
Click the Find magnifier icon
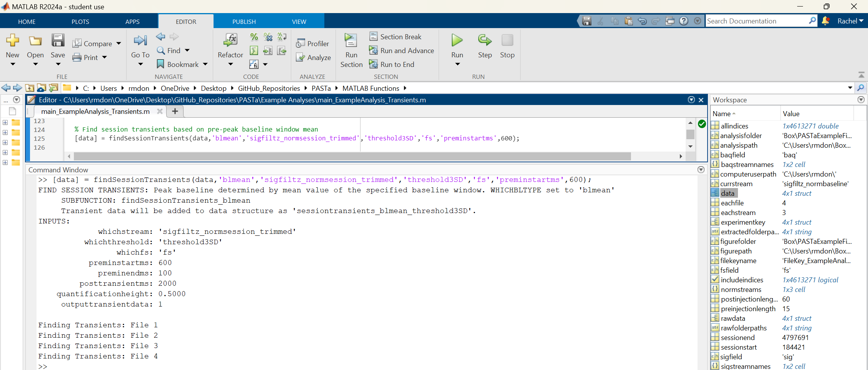pyautogui.click(x=161, y=50)
